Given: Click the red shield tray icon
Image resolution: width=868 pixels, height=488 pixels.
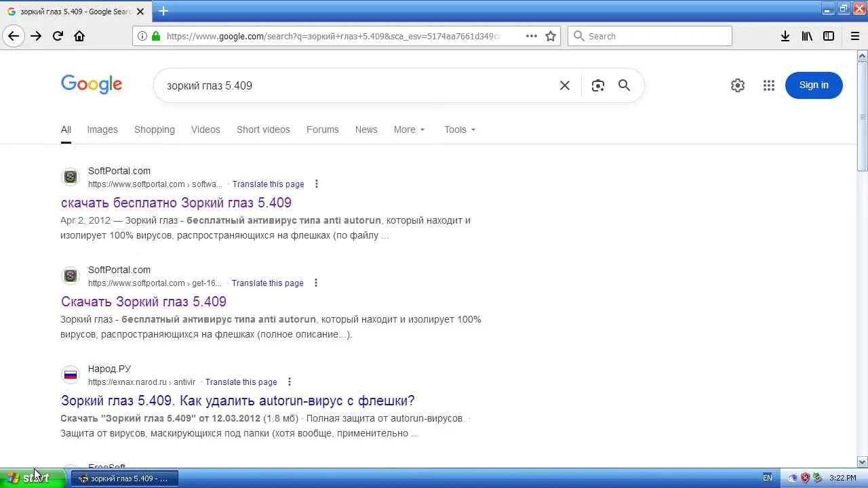Looking at the screenshot, I should click(805, 478).
